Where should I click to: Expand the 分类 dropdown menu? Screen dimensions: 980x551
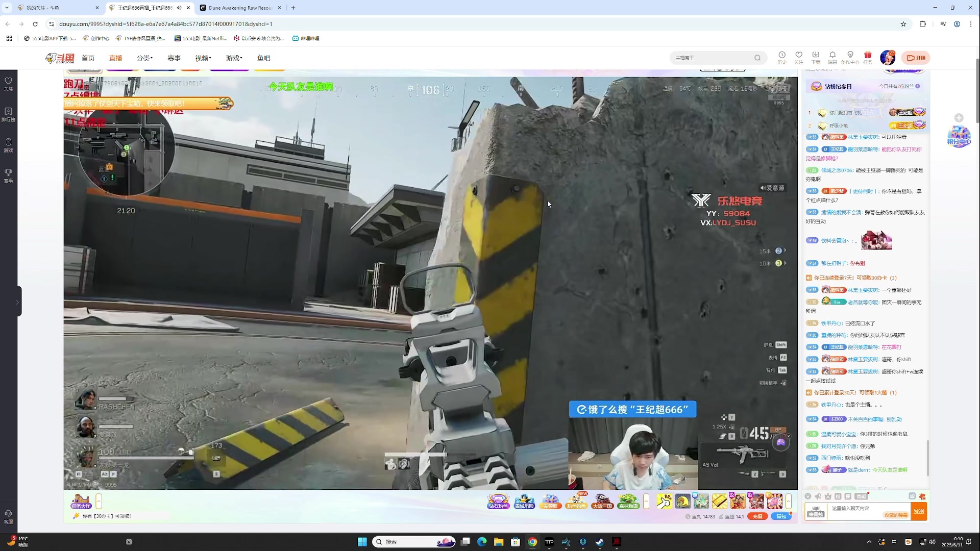[x=145, y=58]
